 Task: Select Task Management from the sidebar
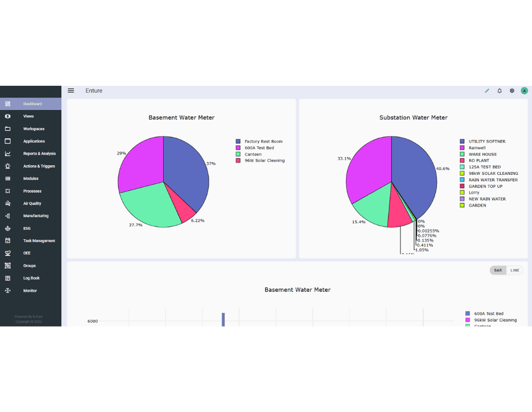coord(39,241)
